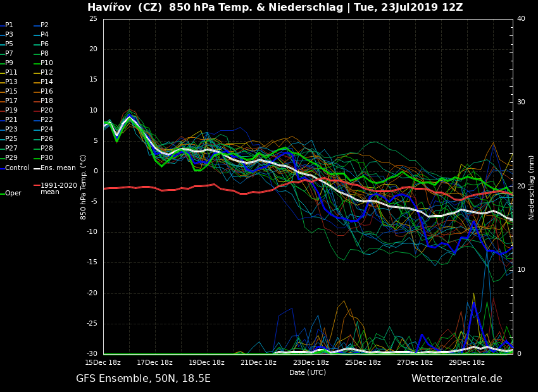Click the P1 legend entry
Image resolution: width=538 pixels, height=392 pixels.
coord(9,25)
